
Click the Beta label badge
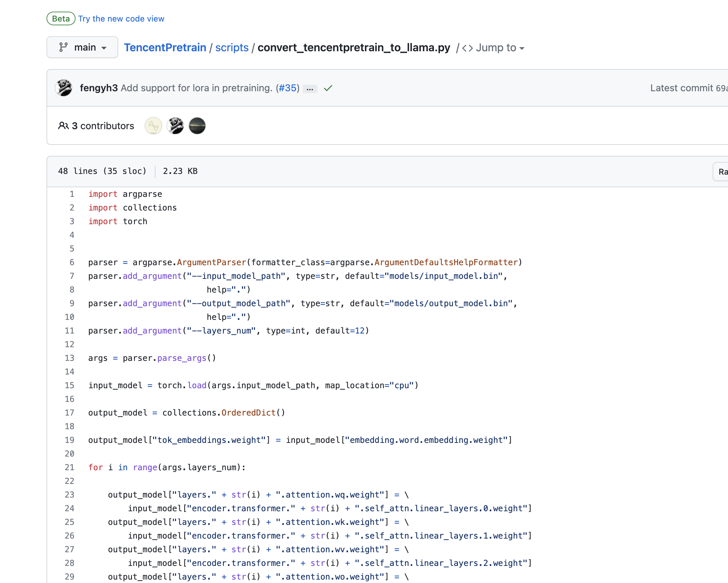point(61,19)
